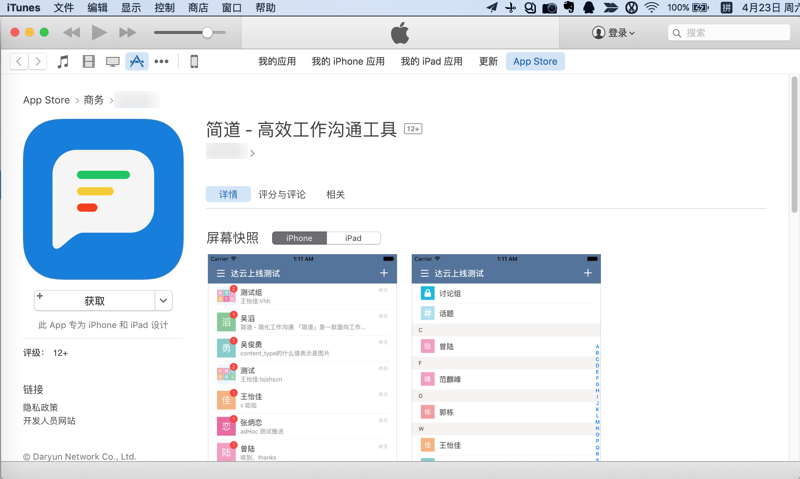Image resolution: width=800 pixels, height=479 pixels.
Task: Open the Music library icon
Action: click(63, 62)
